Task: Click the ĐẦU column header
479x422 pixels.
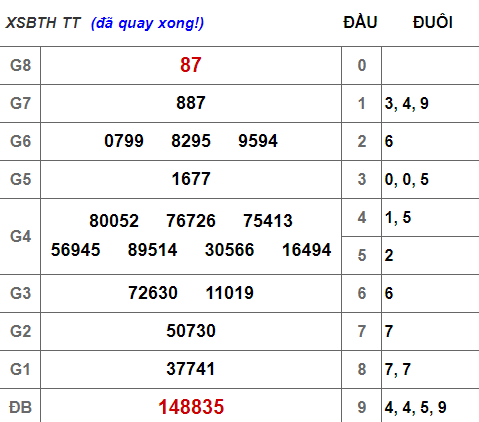Action: click(x=360, y=22)
